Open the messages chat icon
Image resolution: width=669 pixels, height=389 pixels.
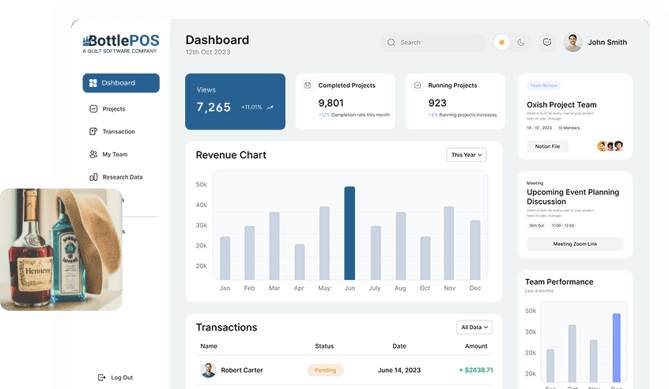click(x=547, y=42)
